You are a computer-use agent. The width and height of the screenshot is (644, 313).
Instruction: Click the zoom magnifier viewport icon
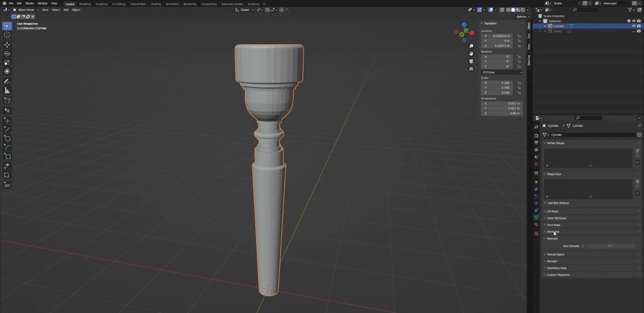(x=471, y=46)
